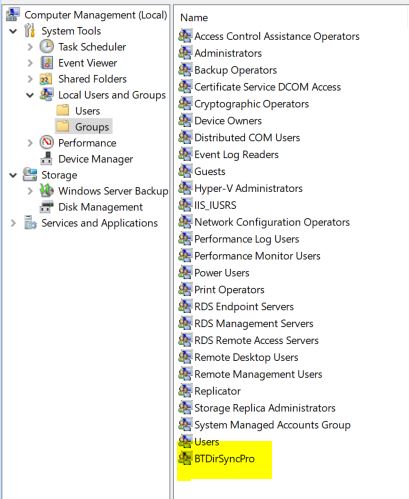Collapse the Storage tree node

coord(13,175)
